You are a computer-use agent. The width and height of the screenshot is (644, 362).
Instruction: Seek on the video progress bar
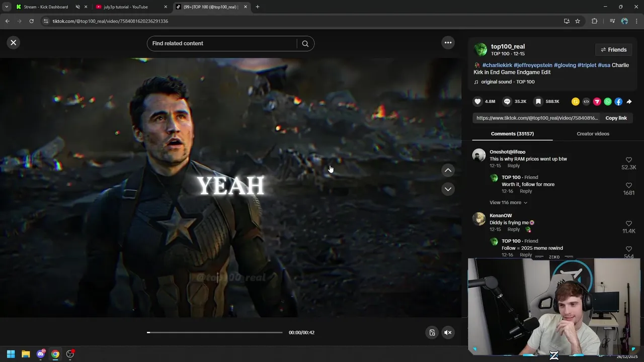[215, 332]
